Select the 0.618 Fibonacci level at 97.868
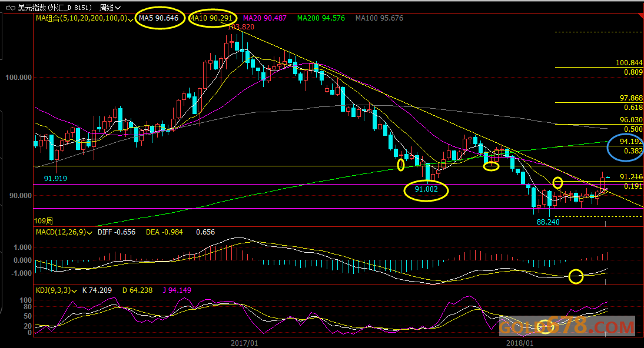 (x=633, y=108)
